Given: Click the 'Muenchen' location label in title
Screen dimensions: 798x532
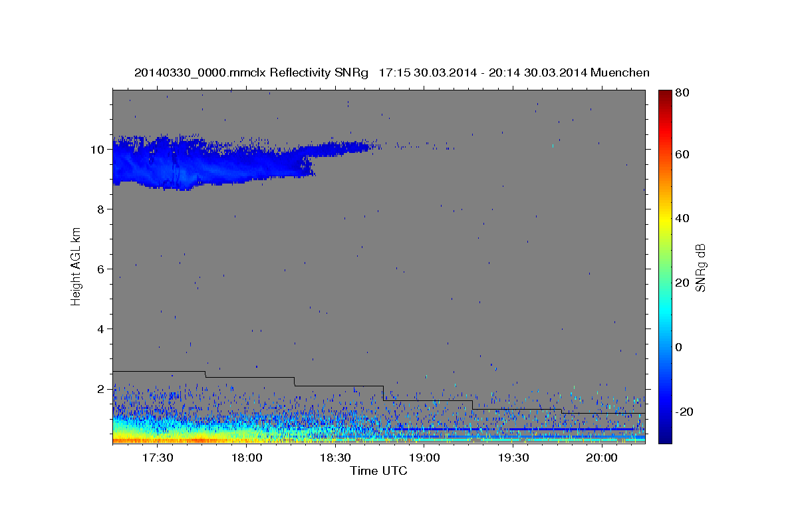Looking at the screenshot, I should 618,72.
